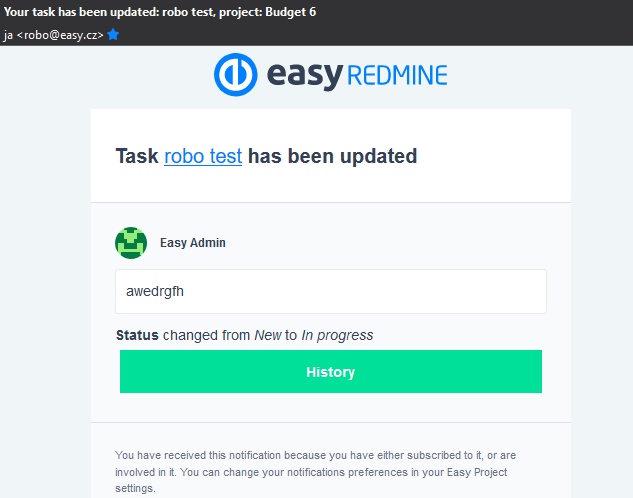This screenshot has width=633, height=498.
Task: Click the word "Task" in heading
Action: tap(137, 156)
